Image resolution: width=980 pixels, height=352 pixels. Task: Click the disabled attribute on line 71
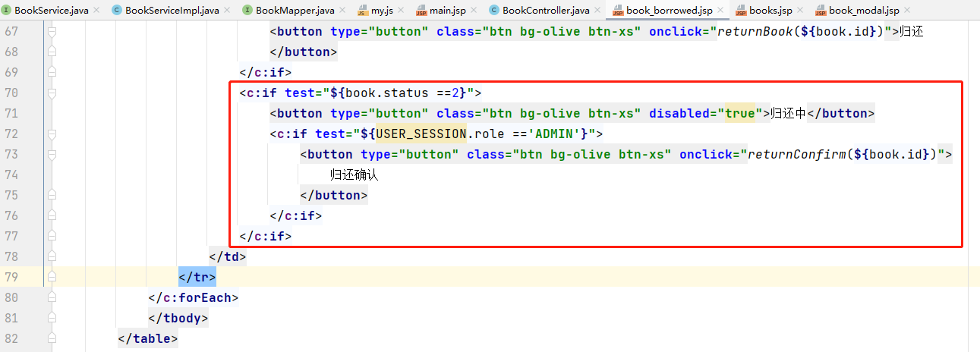pyautogui.click(x=679, y=113)
